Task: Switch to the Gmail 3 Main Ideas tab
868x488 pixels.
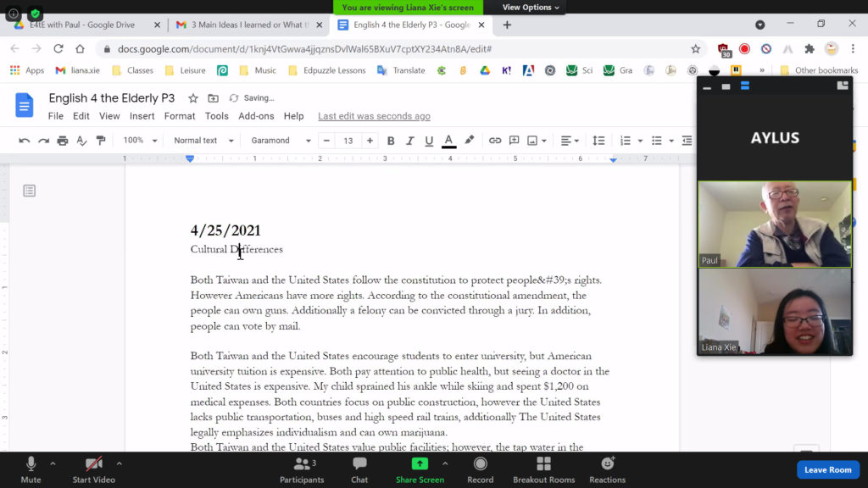Action: click(x=249, y=25)
